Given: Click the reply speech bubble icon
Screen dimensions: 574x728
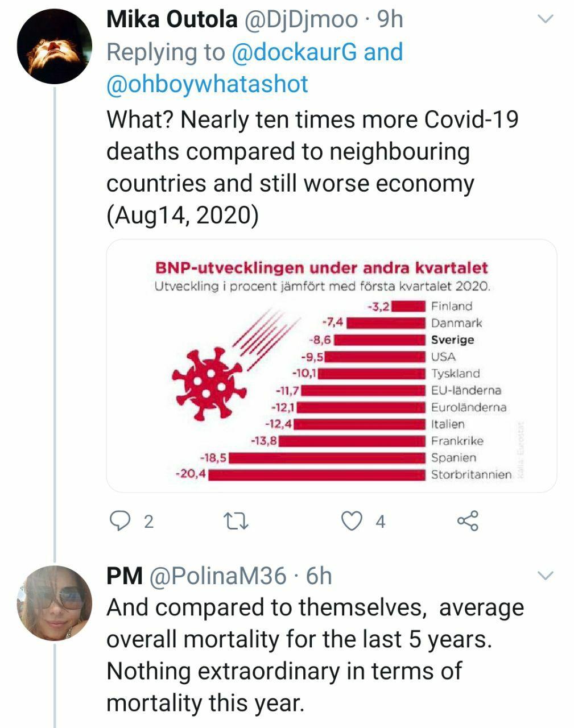Looking at the screenshot, I should click(x=120, y=521).
